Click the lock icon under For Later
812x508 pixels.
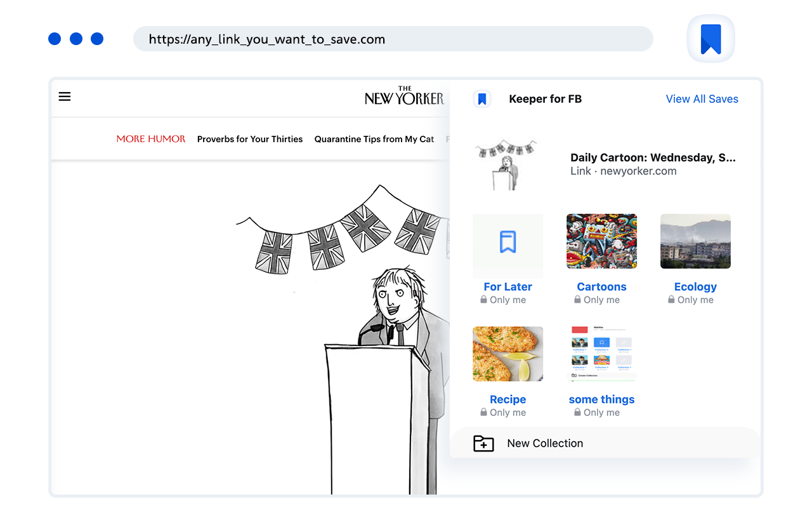[483, 299]
